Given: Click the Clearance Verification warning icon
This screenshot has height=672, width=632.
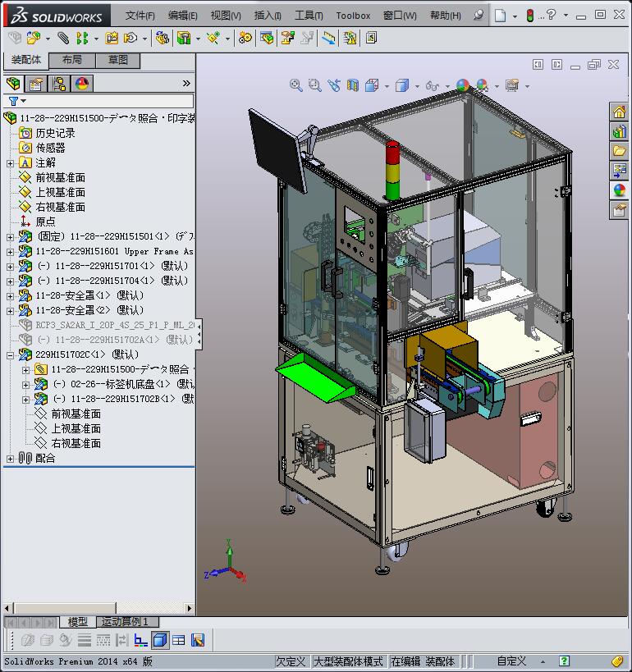Looking at the screenshot, I should tap(350, 38).
